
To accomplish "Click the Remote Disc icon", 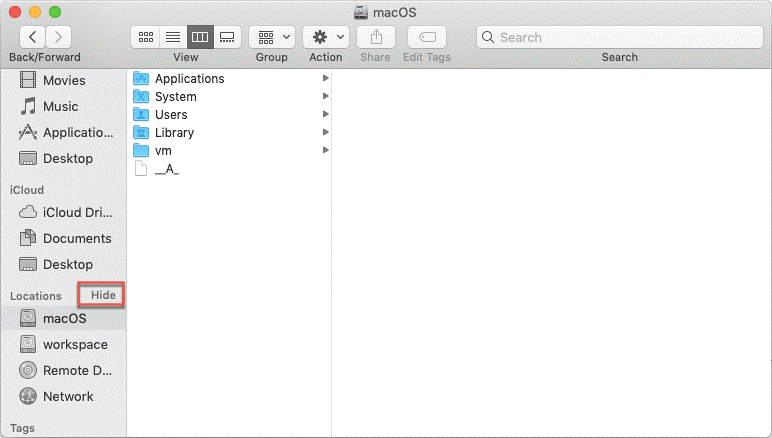I will click(x=28, y=370).
